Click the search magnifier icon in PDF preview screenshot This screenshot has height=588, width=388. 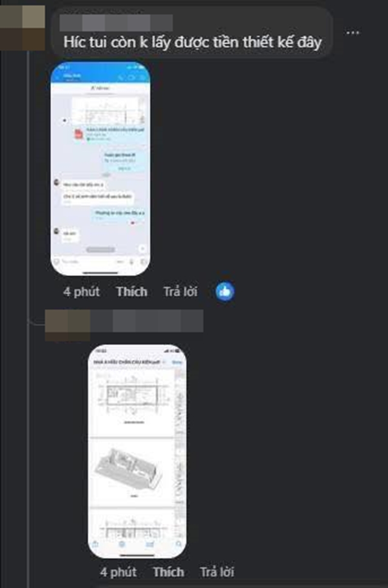coord(178,544)
